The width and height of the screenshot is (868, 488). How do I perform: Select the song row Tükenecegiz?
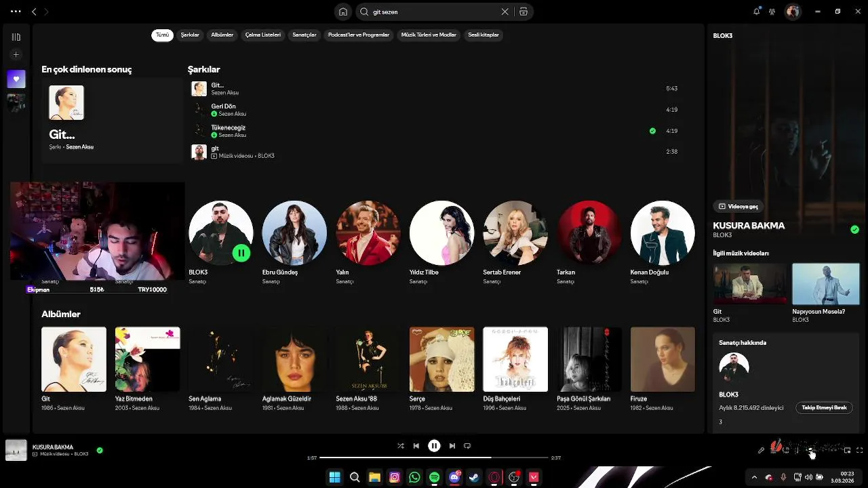[x=434, y=131]
